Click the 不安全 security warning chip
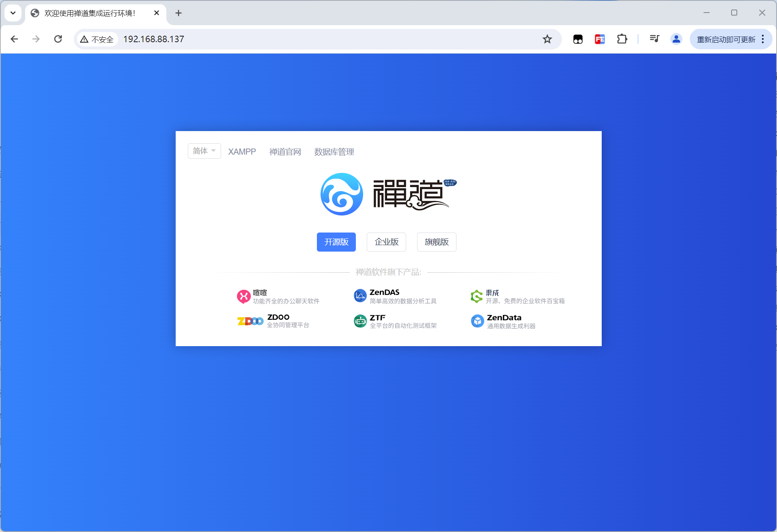 (97, 39)
